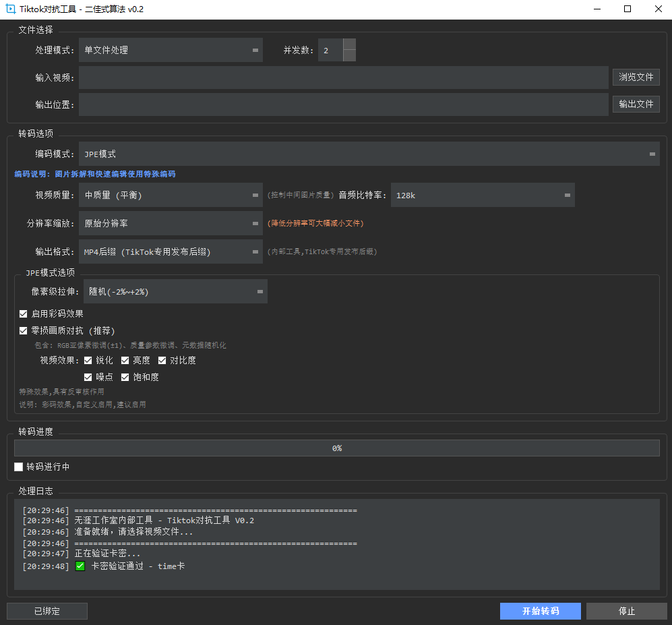The width and height of the screenshot is (672, 625).
Task: Open the 像素级拉伸 dropdown
Action: point(175,292)
